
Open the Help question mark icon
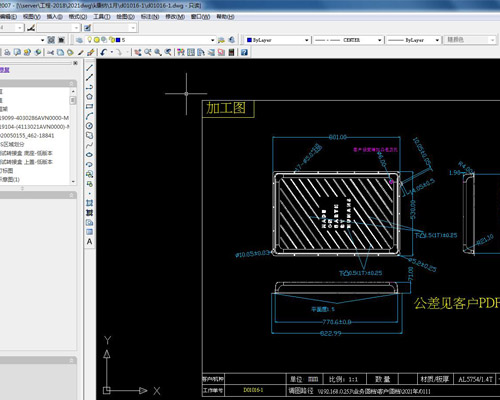pyautogui.click(x=244, y=52)
